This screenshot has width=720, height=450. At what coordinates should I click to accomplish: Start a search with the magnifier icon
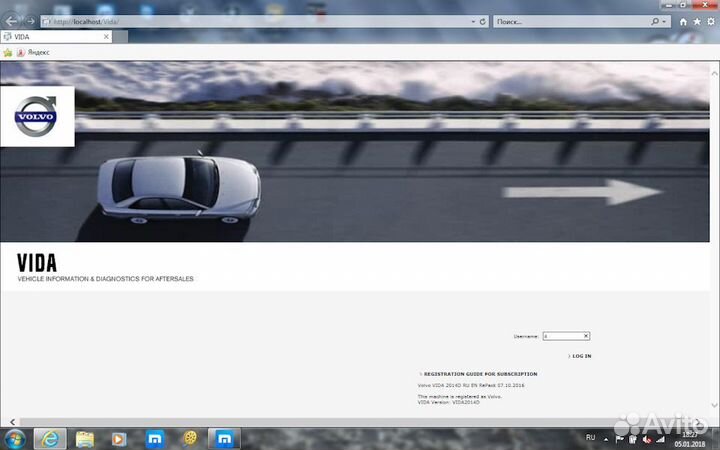[x=655, y=22]
